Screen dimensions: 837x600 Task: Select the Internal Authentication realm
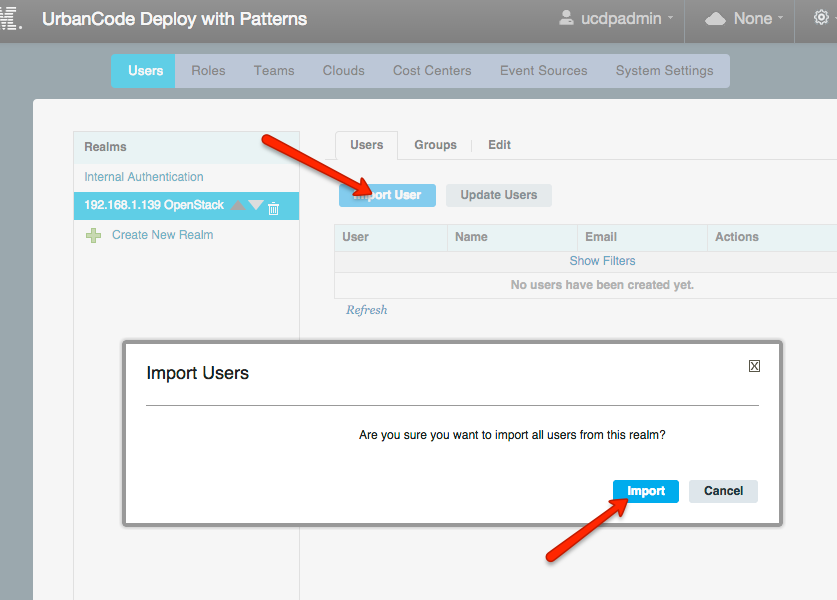tap(144, 177)
